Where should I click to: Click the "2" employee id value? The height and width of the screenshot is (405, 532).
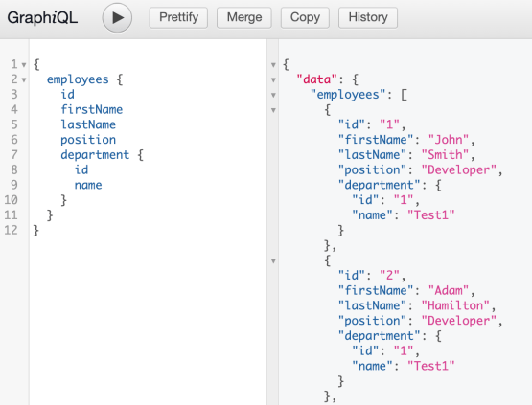coord(389,275)
